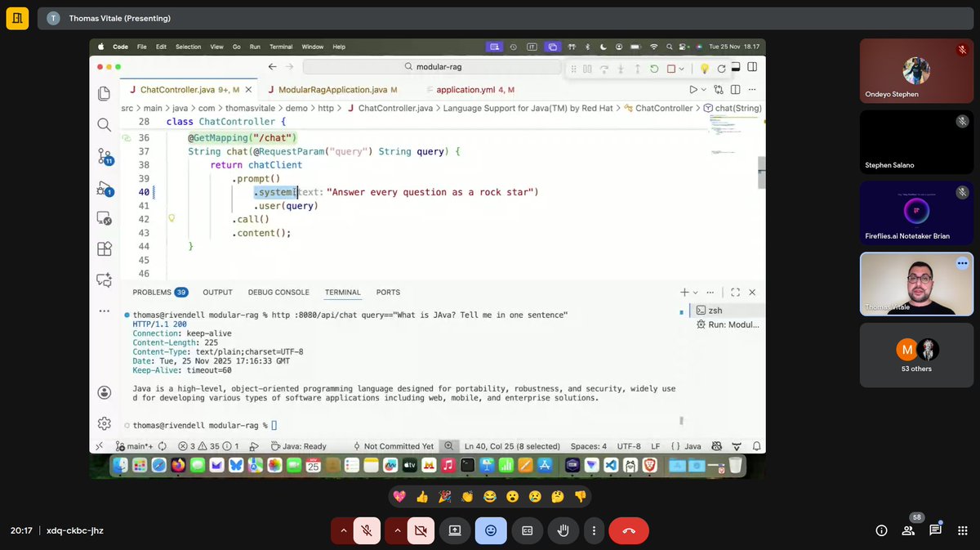Open the new terminal dropdown arrow
This screenshot has height=550, width=980.
(x=696, y=293)
